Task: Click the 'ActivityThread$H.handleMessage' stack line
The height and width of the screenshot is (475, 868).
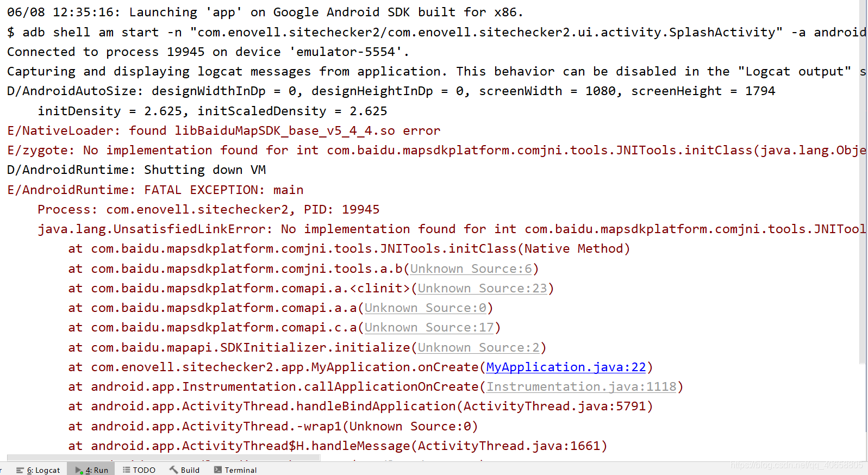Action: [338, 446]
